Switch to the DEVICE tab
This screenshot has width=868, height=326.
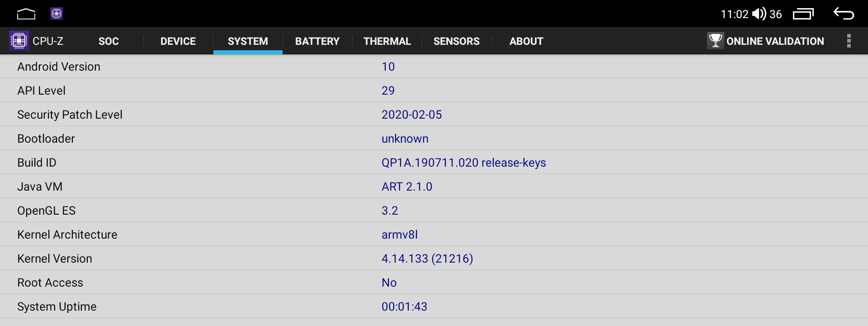(x=178, y=41)
